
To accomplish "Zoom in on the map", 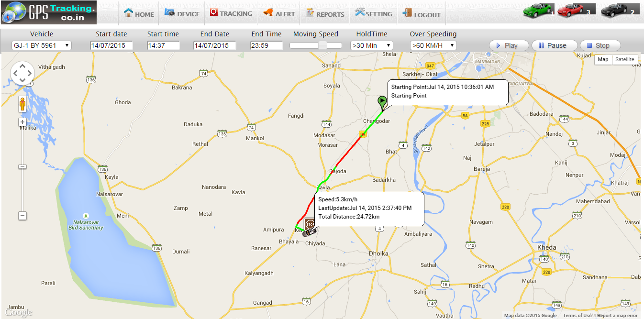I will [22, 122].
